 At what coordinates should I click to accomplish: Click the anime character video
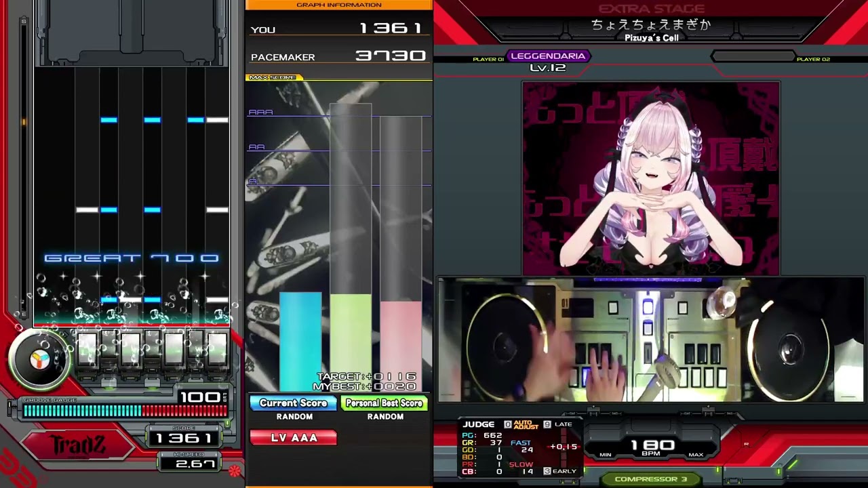point(651,178)
